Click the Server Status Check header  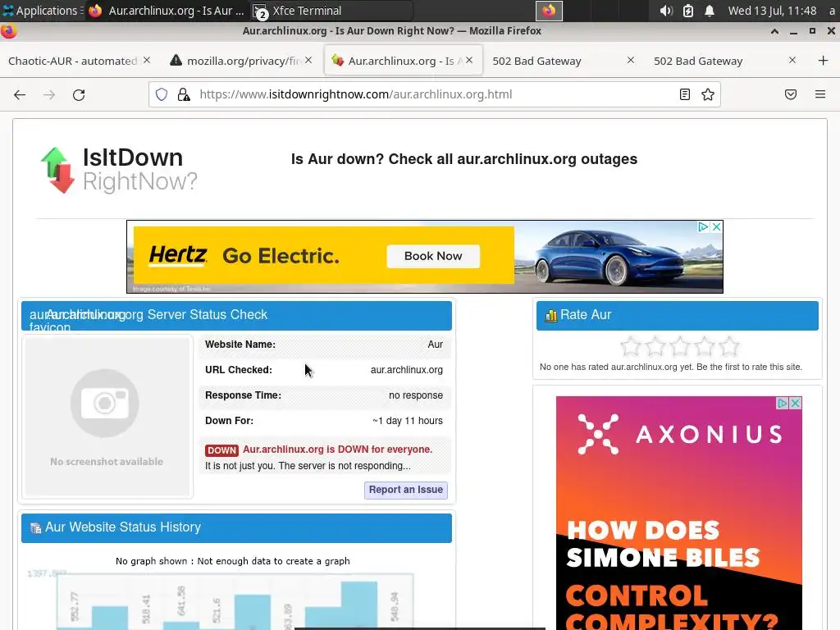pos(236,316)
